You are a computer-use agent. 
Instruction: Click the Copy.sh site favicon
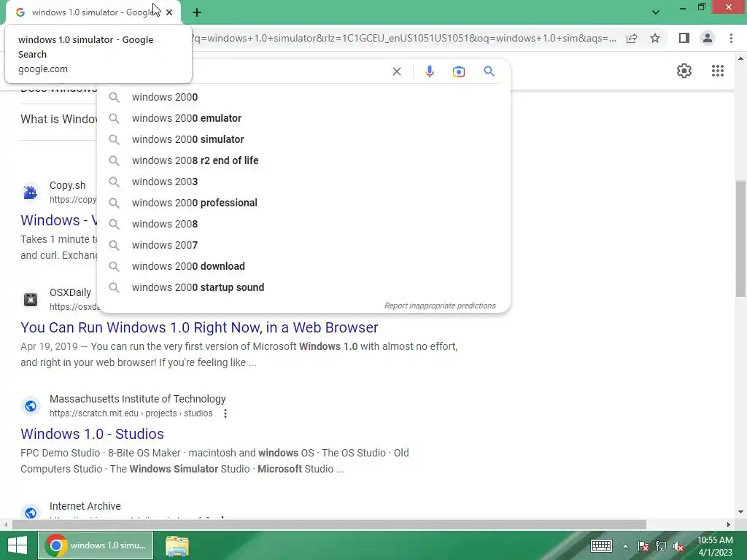tap(31, 192)
